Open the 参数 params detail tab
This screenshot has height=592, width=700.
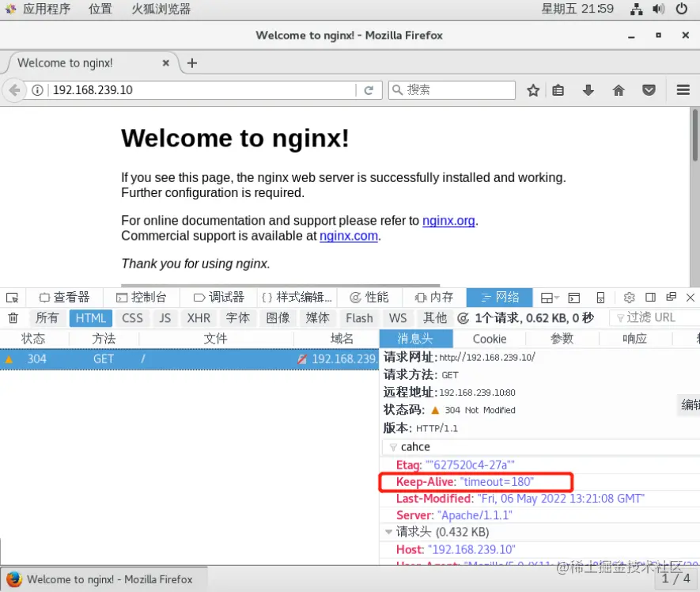pyautogui.click(x=562, y=339)
